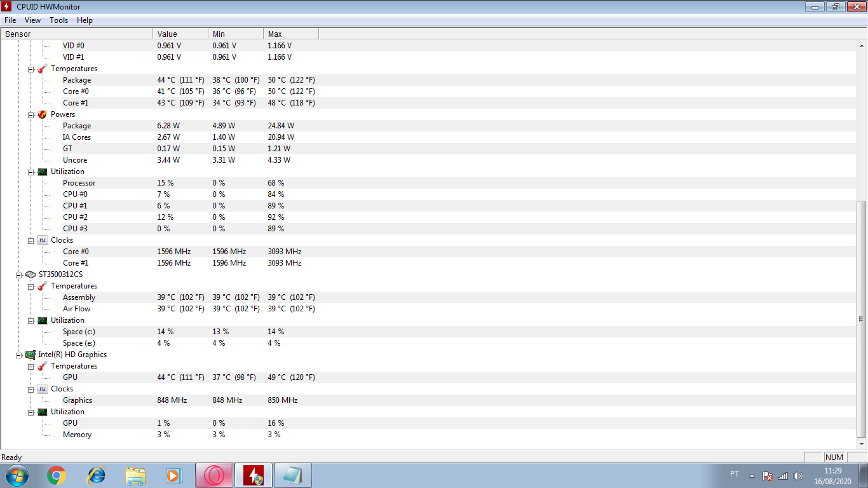This screenshot has width=868, height=488.
Task: Collapse the Temperatures node above Package 44 °C
Action: 31,69
